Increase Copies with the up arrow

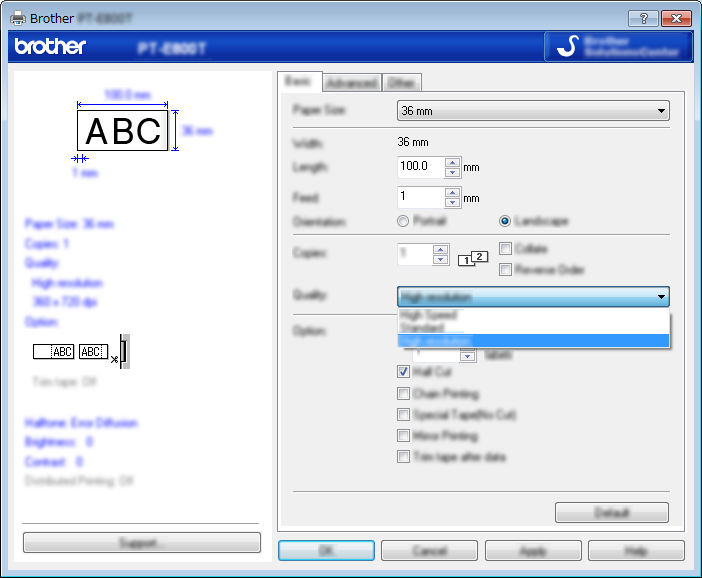click(441, 249)
